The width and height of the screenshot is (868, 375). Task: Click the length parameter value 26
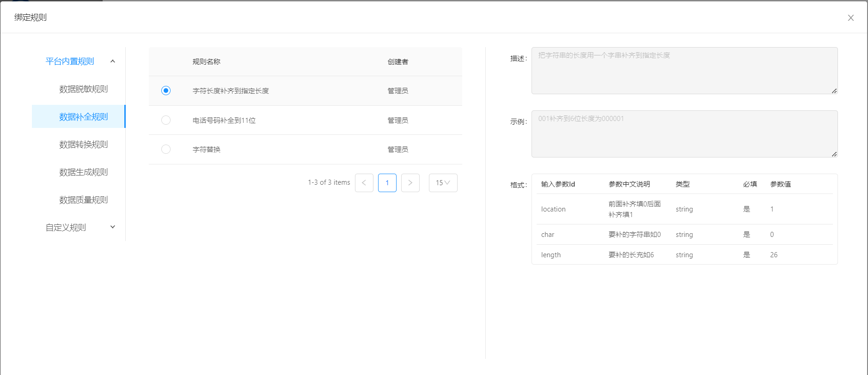point(774,255)
